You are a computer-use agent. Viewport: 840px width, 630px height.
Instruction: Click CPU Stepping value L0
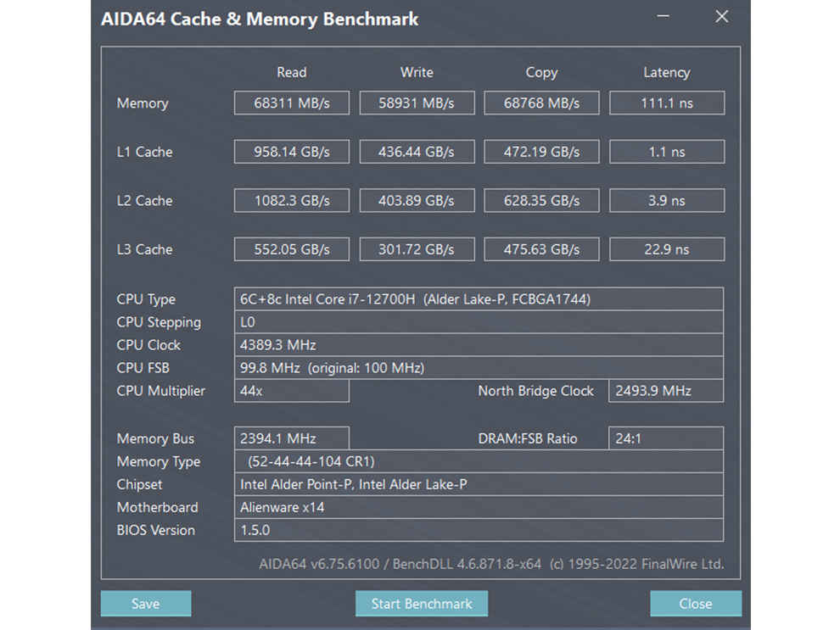coord(479,321)
